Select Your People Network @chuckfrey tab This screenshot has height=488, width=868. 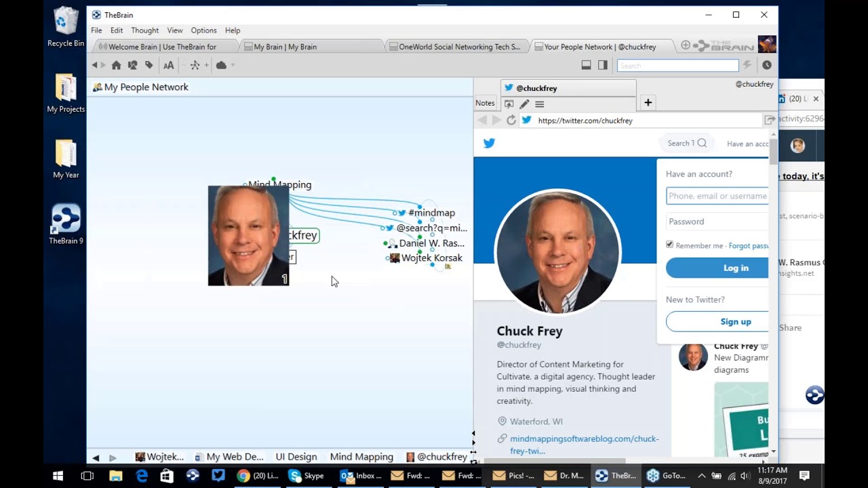[x=600, y=47]
